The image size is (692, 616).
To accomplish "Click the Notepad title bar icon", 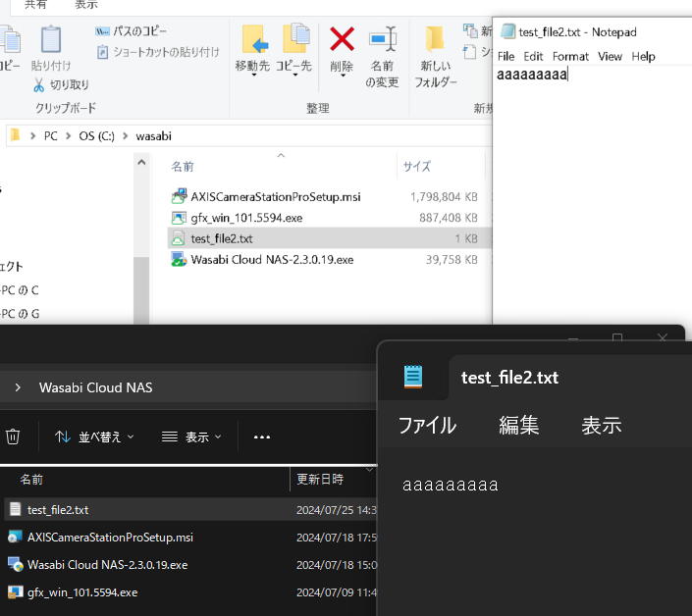I will coord(507,31).
